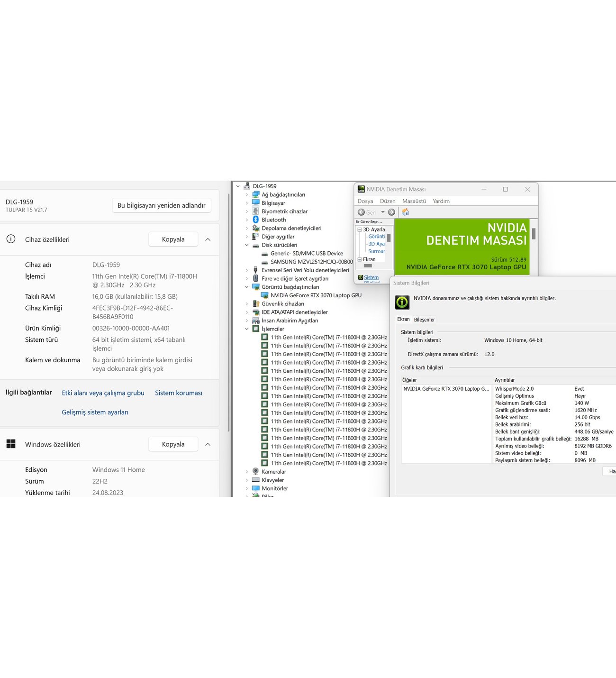This screenshot has width=616, height=678.
Task: Click the Klavyeler keyboard icon
Action: [256, 480]
